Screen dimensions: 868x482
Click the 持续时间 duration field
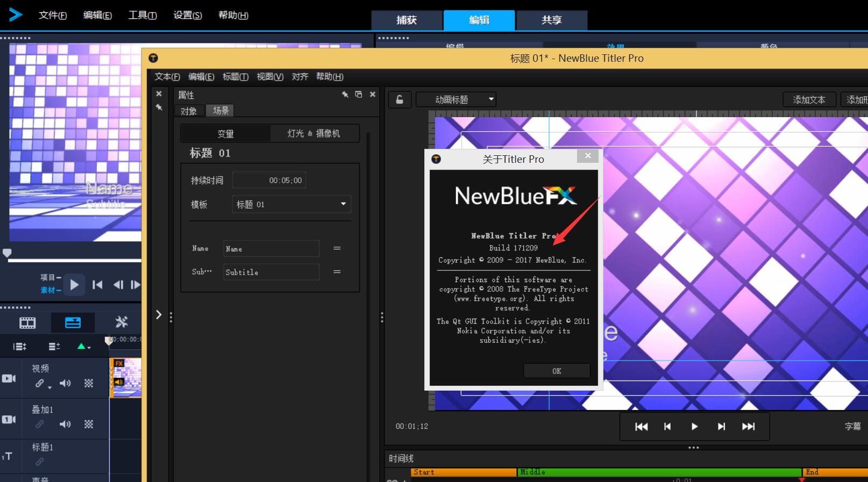coord(269,180)
